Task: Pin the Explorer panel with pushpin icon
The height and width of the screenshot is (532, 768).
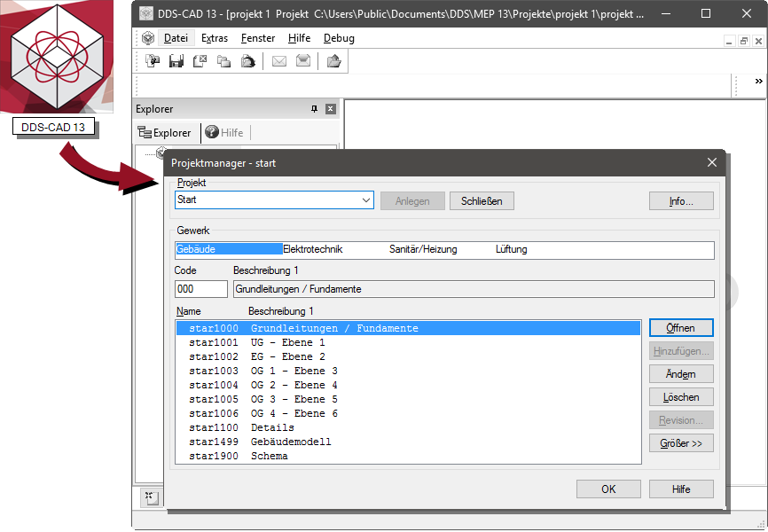Action: pyautogui.click(x=314, y=109)
